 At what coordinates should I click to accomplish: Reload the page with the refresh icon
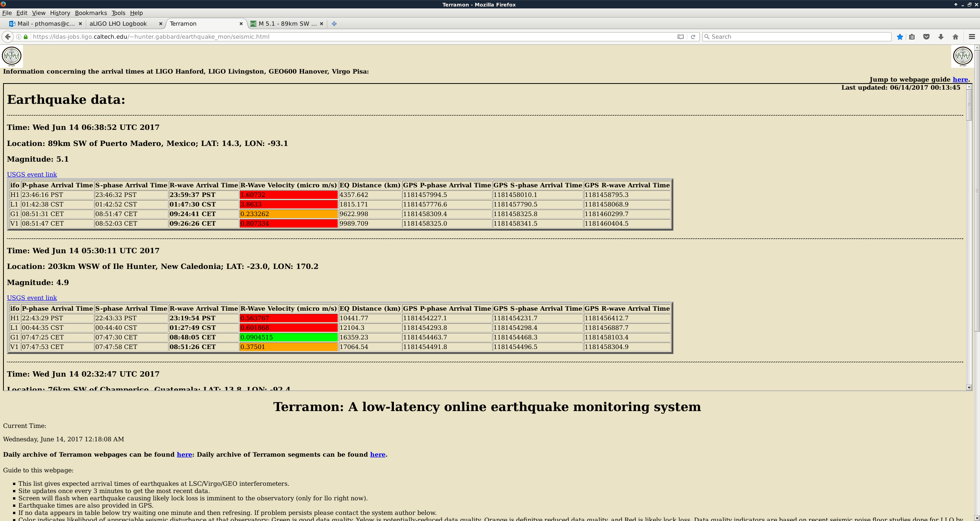point(693,37)
